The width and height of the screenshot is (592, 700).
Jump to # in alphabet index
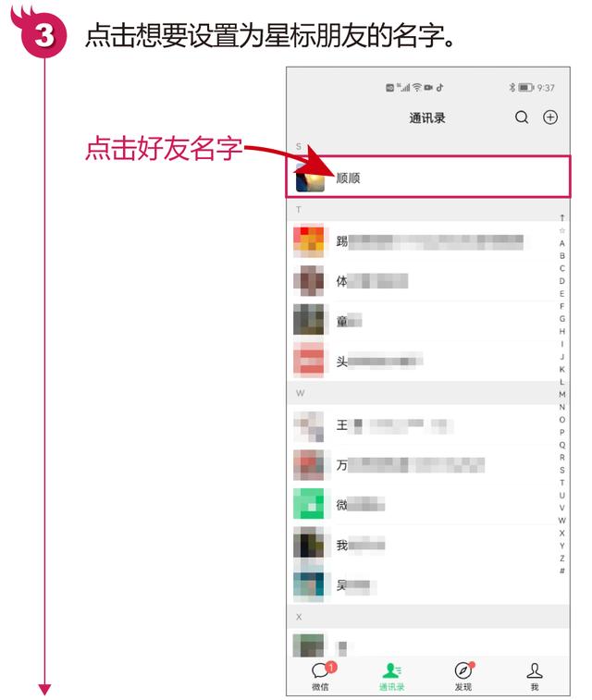click(x=562, y=571)
